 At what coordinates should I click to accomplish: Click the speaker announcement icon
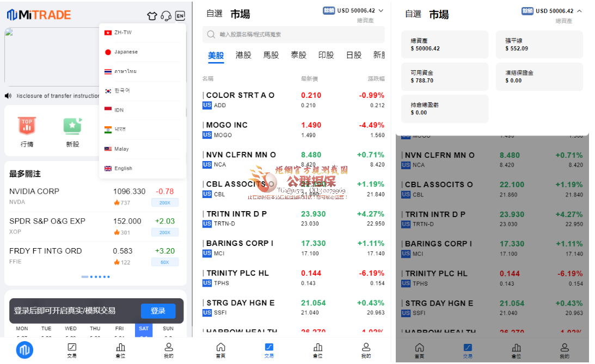pyautogui.click(x=8, y=96)
